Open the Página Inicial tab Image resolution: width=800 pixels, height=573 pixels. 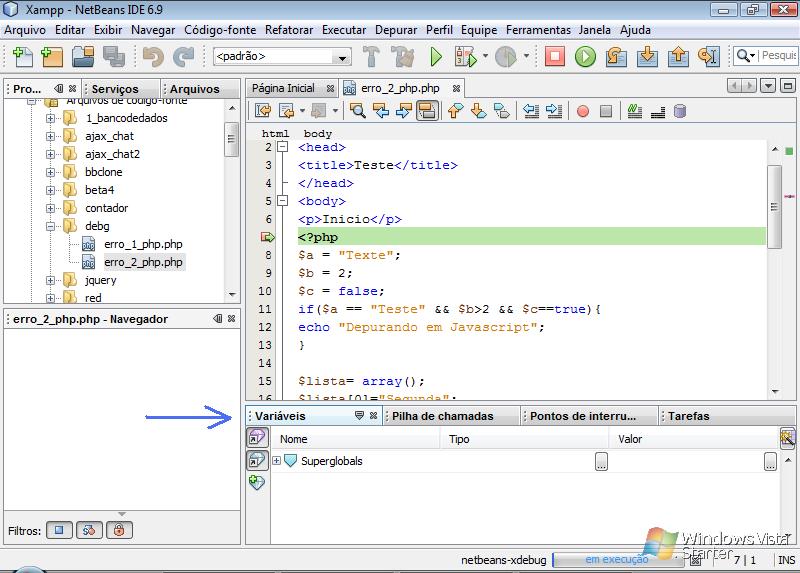pos(283,88)
